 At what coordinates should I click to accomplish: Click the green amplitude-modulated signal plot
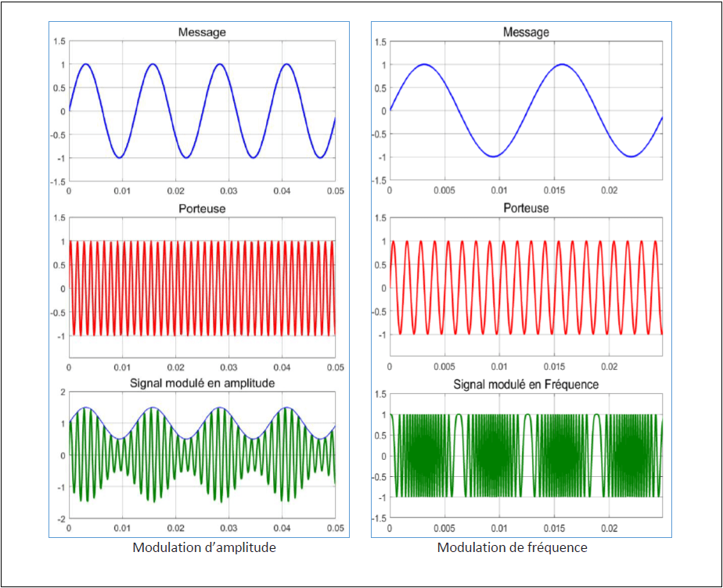pyautogui.click(x=202, y=455)
